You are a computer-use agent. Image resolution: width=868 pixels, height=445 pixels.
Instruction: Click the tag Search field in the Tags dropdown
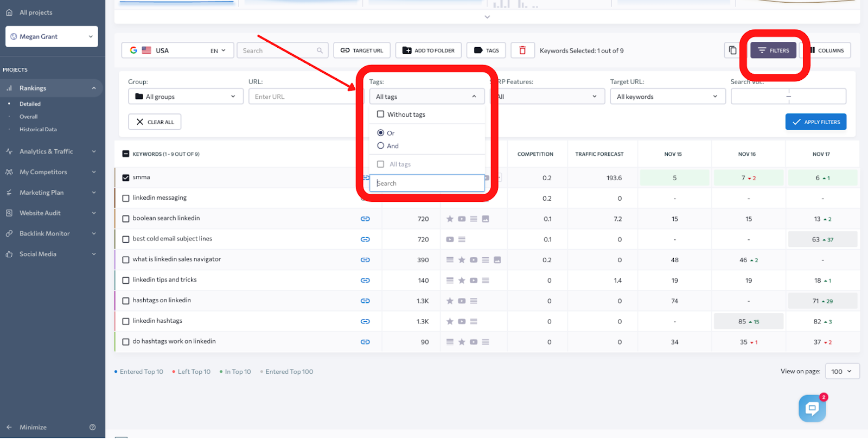pyautogui.click(x=427, y=183)
